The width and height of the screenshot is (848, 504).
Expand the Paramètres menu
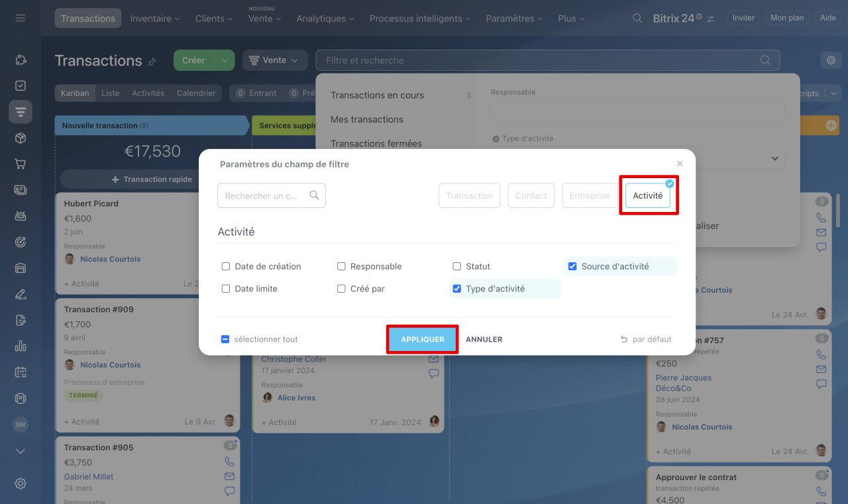(514, 19)
